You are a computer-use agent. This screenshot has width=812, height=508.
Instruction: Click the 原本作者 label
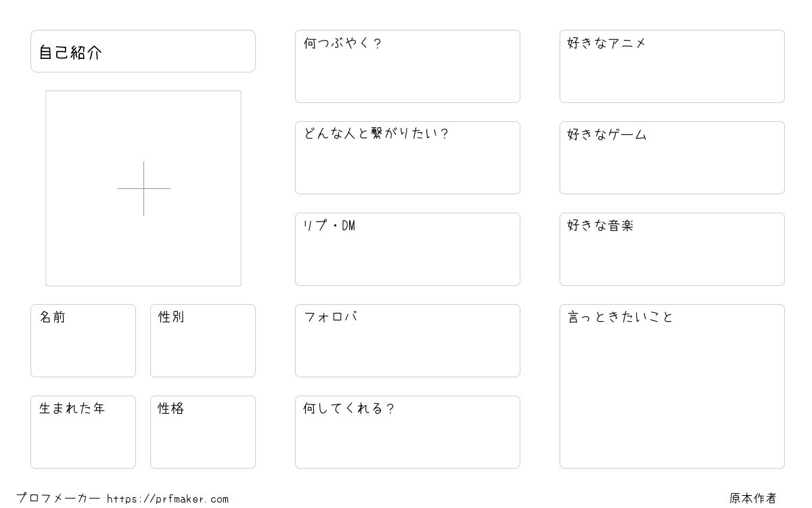coord(753,499)
